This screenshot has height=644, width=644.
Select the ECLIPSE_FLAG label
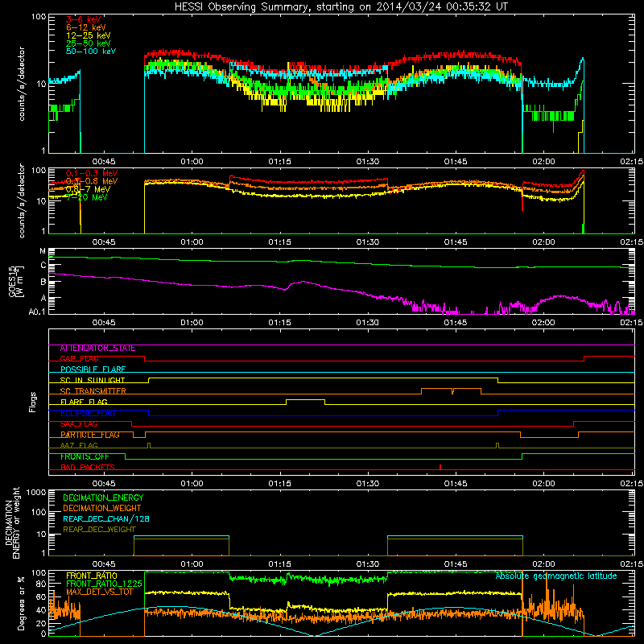click(88, 413)
